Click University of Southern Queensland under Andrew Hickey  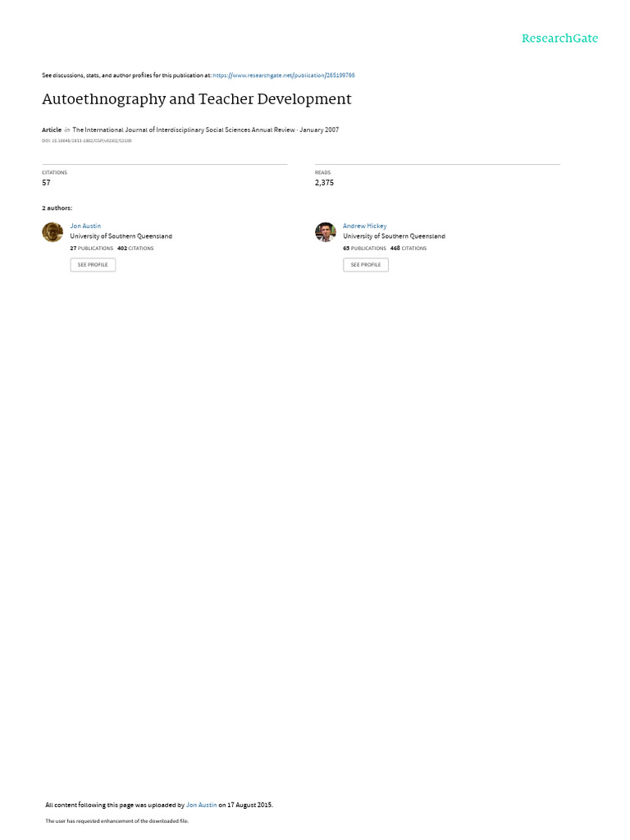click(394, 236)
